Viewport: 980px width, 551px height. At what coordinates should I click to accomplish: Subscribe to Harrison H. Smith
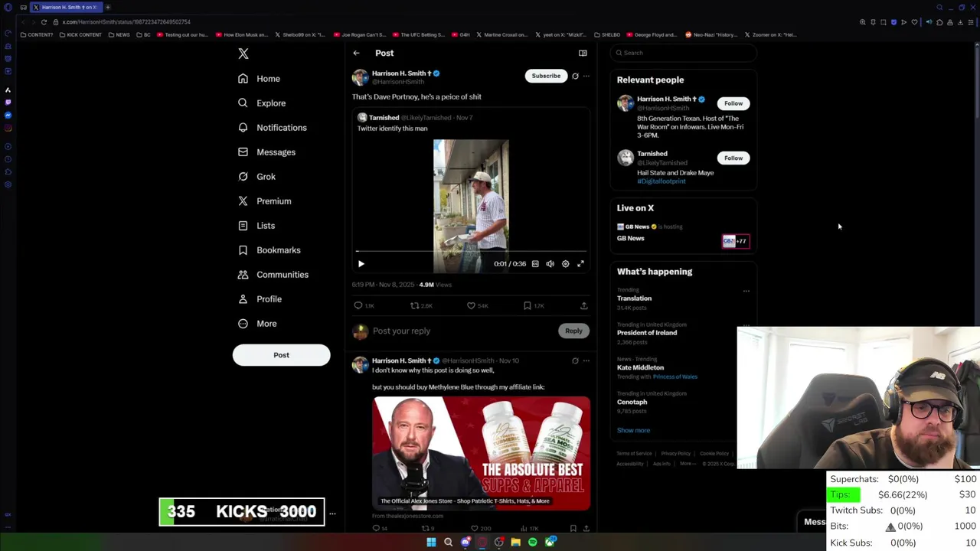(546, 76)
